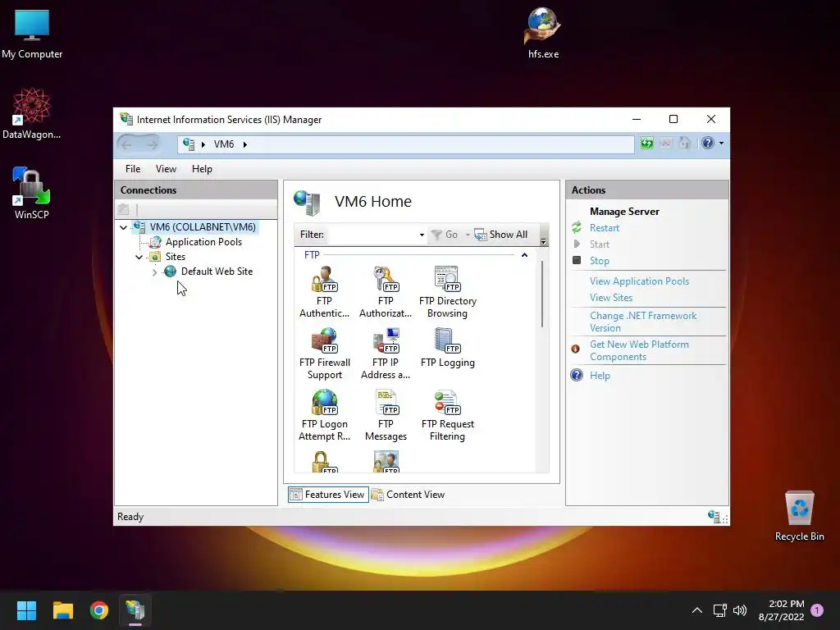Click into the Filter text field
This screenshot has height=630, width=840.
click(373, 235)
